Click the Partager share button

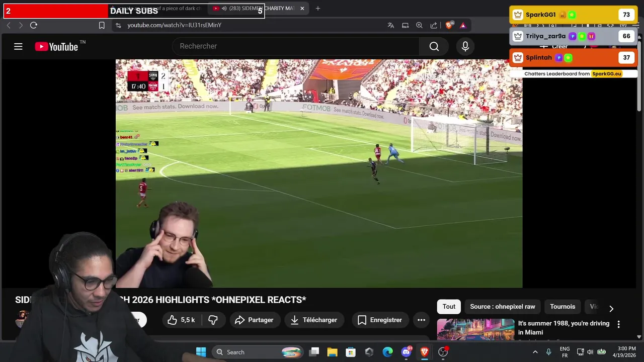click(x=254, y=320)
